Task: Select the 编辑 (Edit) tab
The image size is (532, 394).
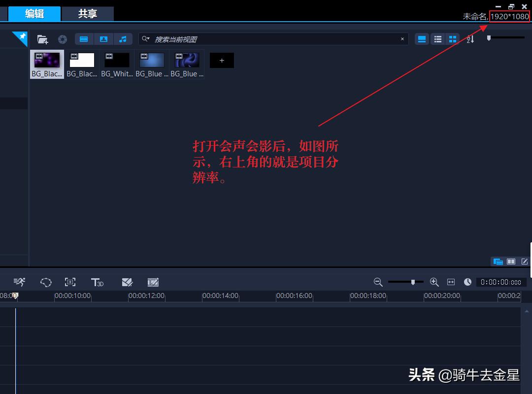Action: pyautogui.click(x=34, y=14)
